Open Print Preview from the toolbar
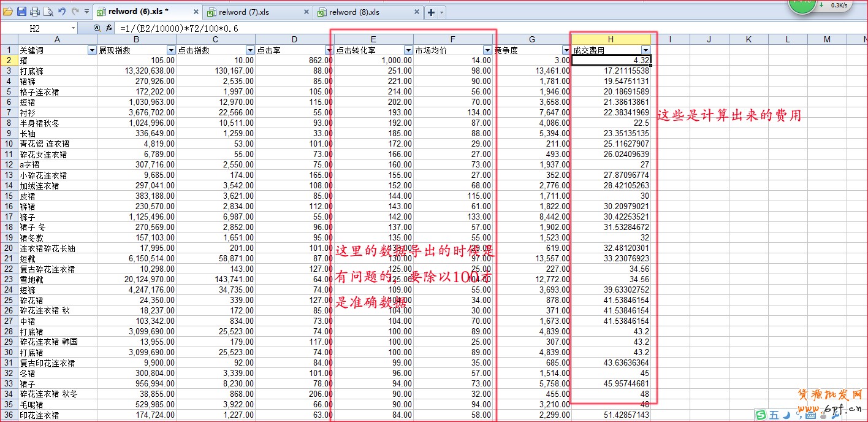 (x=48, y=12)
